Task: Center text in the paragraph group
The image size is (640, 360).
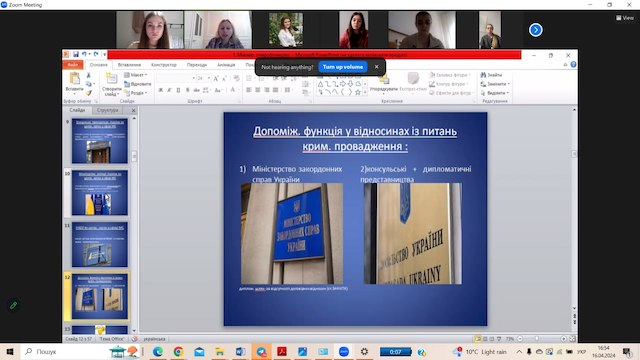Action: [x=258, y=90]
